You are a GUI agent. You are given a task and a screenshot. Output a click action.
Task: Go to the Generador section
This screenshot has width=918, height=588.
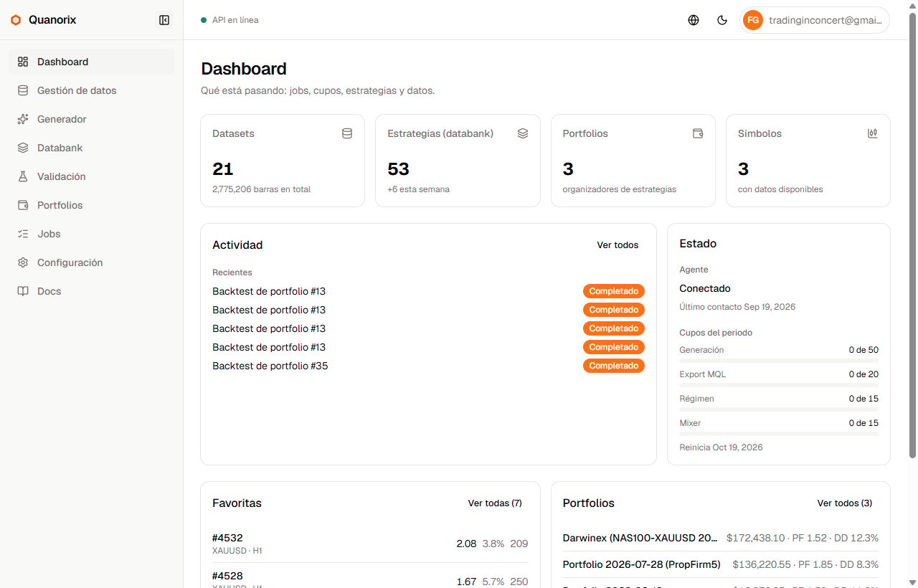(92, 119)
